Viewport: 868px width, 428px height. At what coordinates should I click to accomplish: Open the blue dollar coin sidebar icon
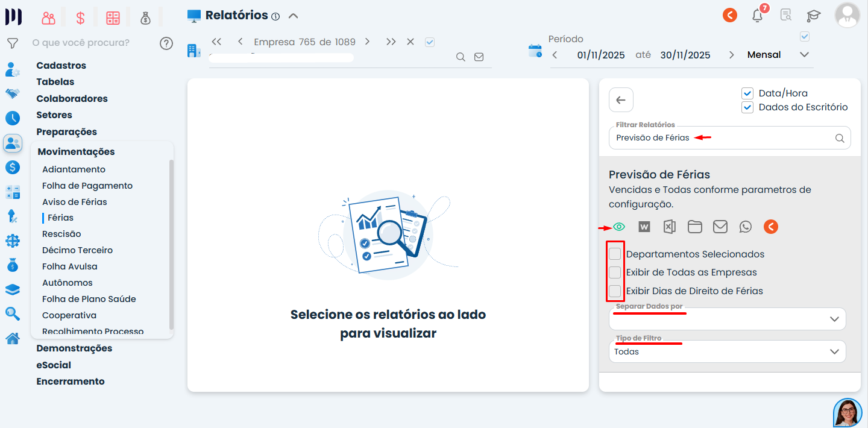coord(12,167)
